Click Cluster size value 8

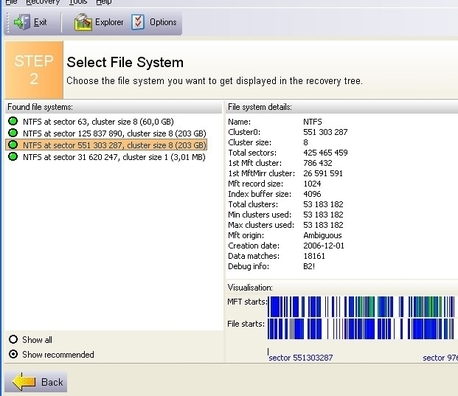[x=306, y=142]
